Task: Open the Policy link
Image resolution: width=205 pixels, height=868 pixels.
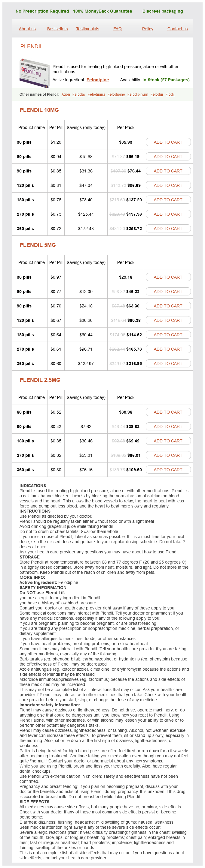Action: tap(148, 29)
